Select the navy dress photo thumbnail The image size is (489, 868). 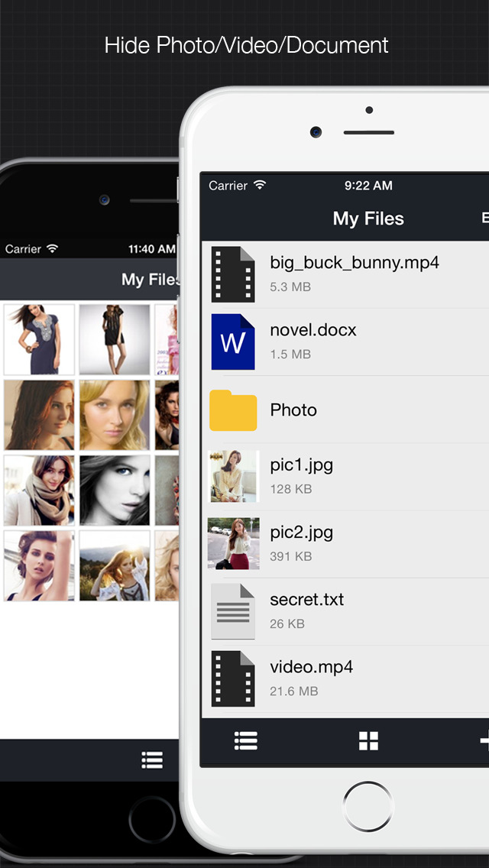[x=39, y=339]
